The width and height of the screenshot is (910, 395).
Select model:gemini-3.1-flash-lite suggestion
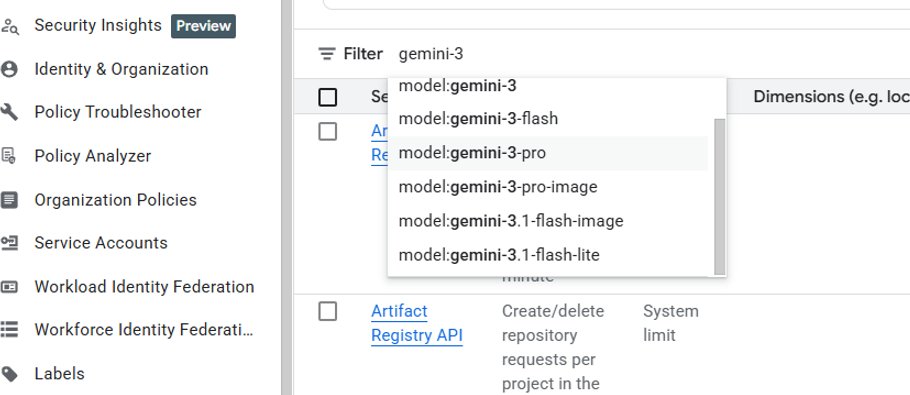547,255
